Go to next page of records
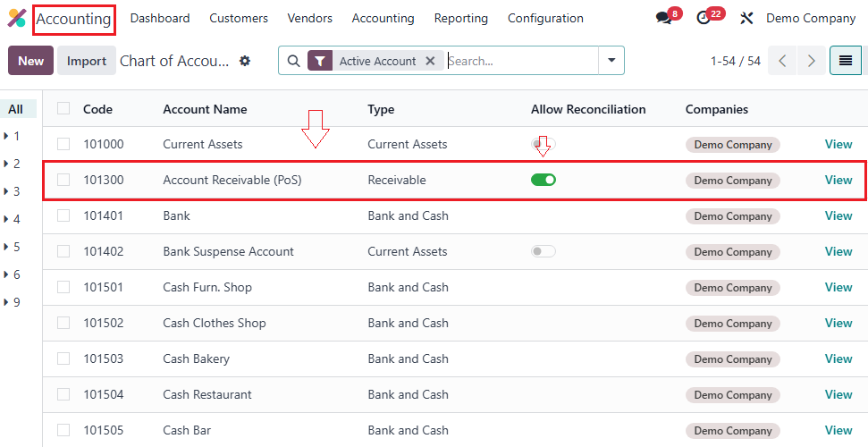The height and width of the screenshot is (447, 868). [x=812, y=61]
